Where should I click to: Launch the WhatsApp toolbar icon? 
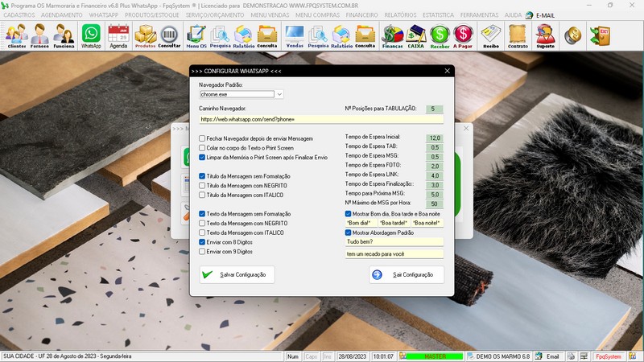[91, 36]
